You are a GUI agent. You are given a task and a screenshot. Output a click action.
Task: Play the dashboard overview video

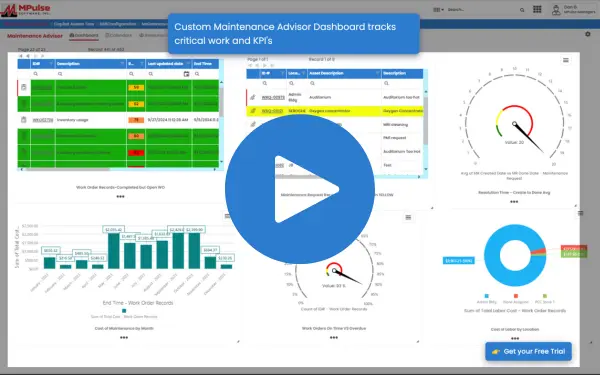[x=300, y=189]
